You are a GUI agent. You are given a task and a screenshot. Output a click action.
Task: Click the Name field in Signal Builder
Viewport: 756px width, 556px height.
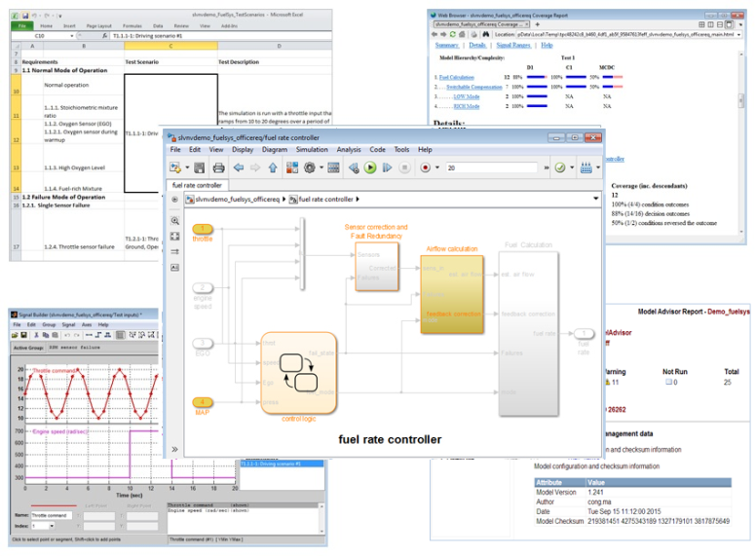point(52,515)
